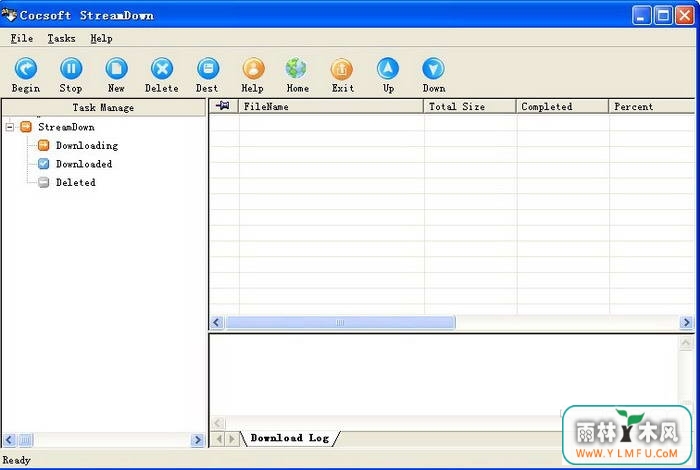The width and height of the screenshot is (700, 470).
Task: Open the File menu
Action: (x=22, y=38)
